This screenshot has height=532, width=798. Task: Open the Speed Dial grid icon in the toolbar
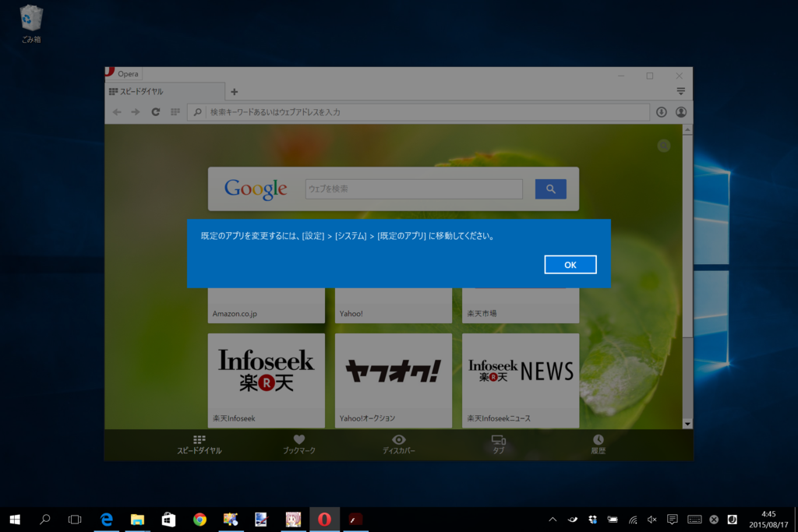point(175,112)
